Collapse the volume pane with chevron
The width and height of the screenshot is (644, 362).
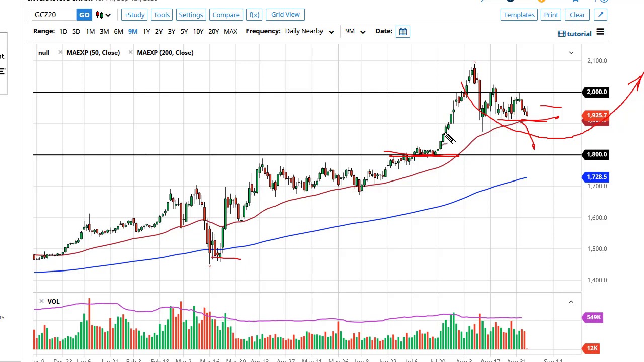[x=571, y=302]
